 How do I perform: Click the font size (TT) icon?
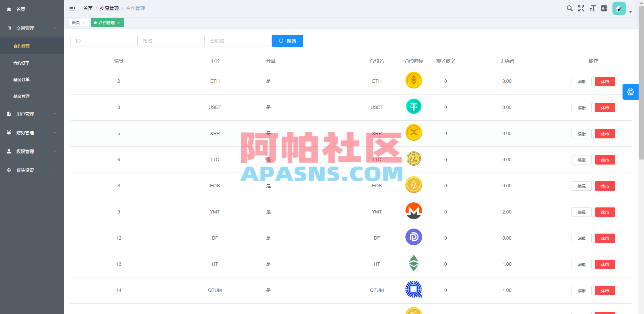(x=592, y=8)
